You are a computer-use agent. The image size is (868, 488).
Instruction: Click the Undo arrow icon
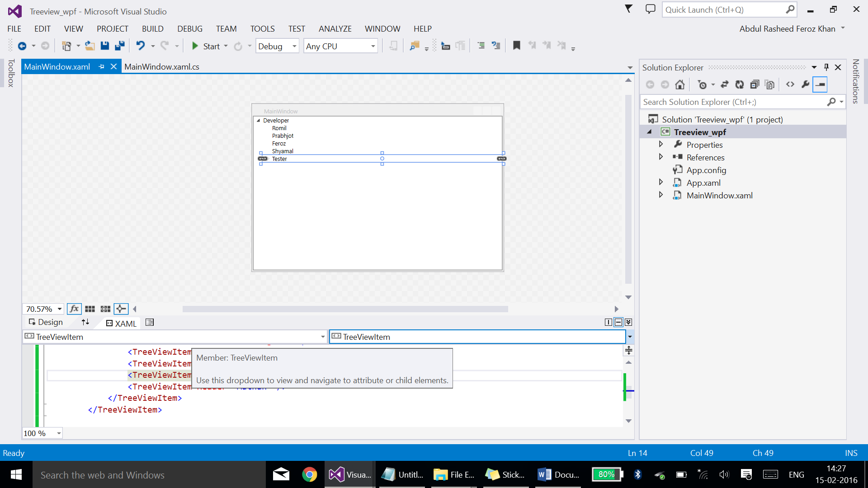pos(141,46)
